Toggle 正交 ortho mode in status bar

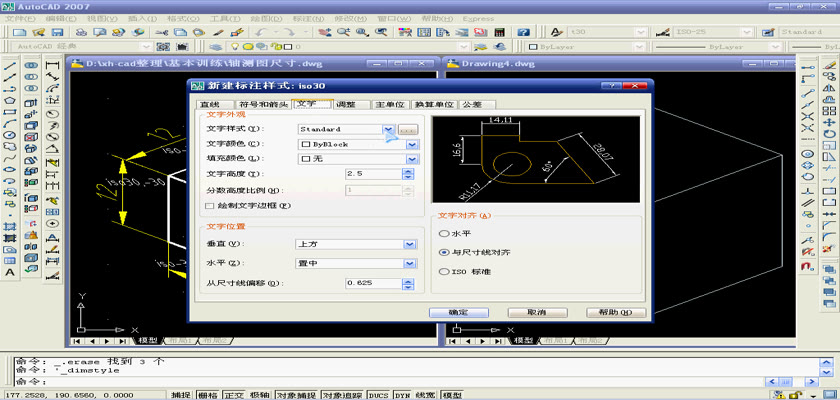point(233,395)
